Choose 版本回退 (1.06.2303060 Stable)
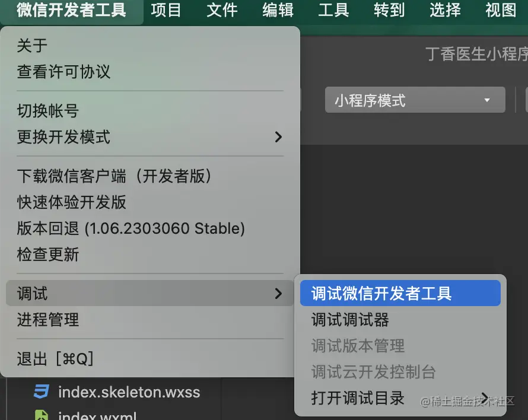 pyautogui.click(x=150, y=228)
